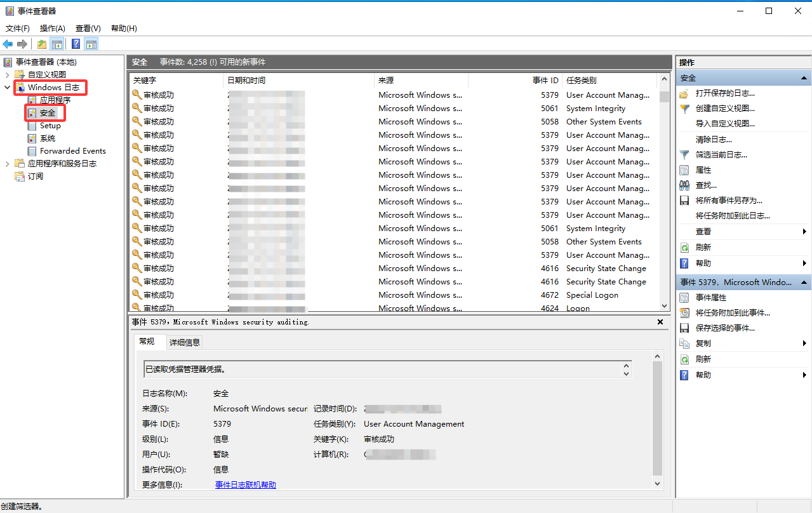Expand the 自定义视图 tree node
This screenshot has height=513, width=812.
point(8,75)
